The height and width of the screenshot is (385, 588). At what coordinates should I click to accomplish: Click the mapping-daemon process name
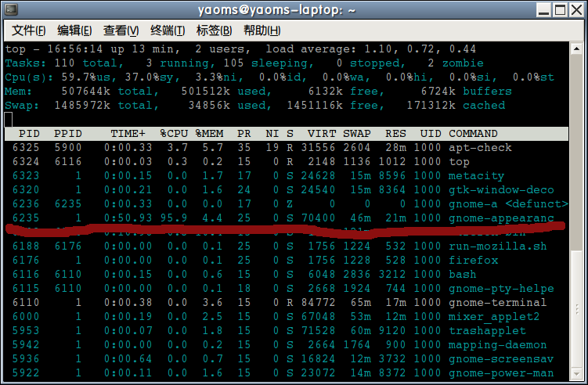click(498, 345)
